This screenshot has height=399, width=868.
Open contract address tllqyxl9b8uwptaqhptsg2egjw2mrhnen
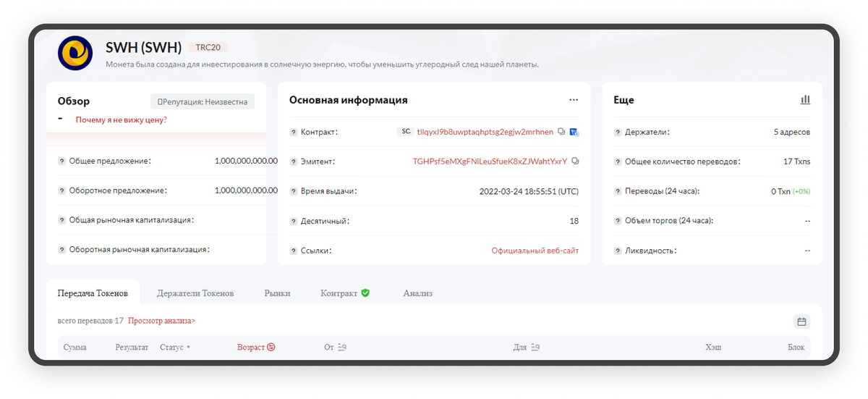485,132
